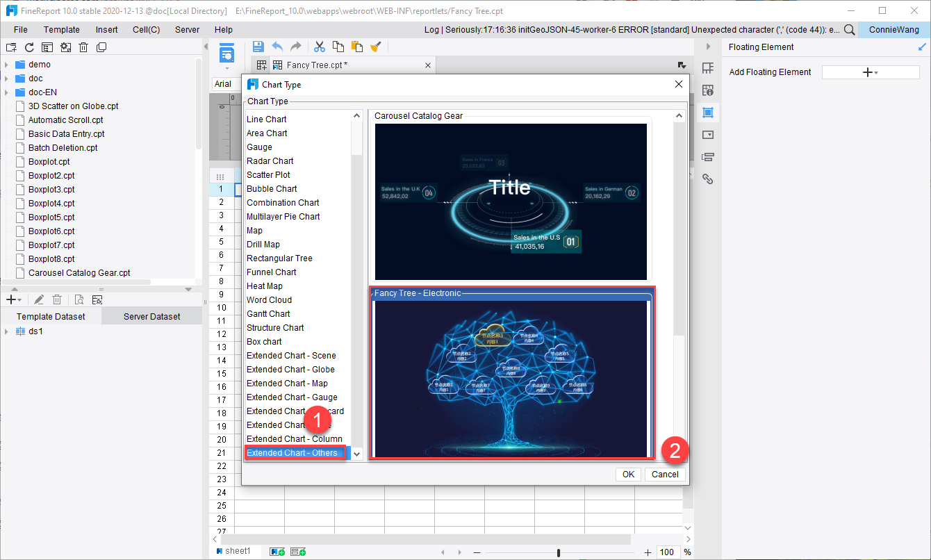Image resolution: width=931 pixels, height=560 pixels.
Task: Click the Format Painter brush icon
Action: [x=376, y=47]
